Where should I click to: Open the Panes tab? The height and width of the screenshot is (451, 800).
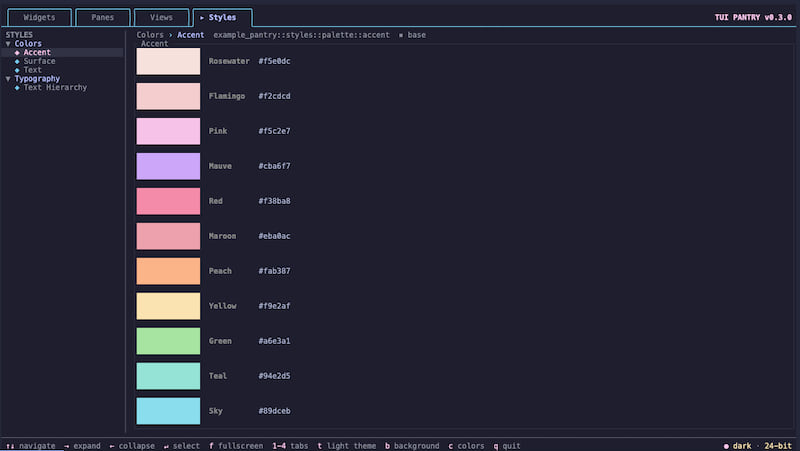coord(103,17)
